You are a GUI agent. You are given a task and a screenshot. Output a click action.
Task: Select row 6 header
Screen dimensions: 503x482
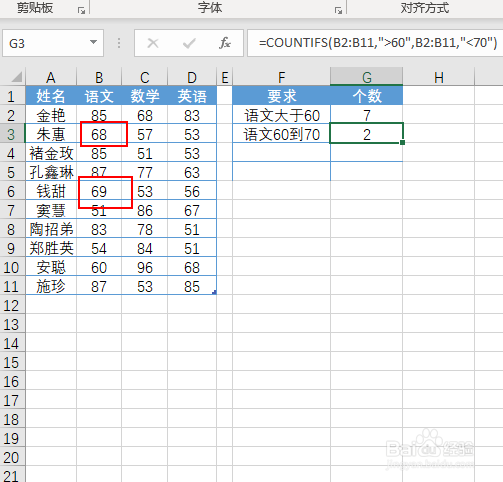pyautogui.click(x=12, y=191)
